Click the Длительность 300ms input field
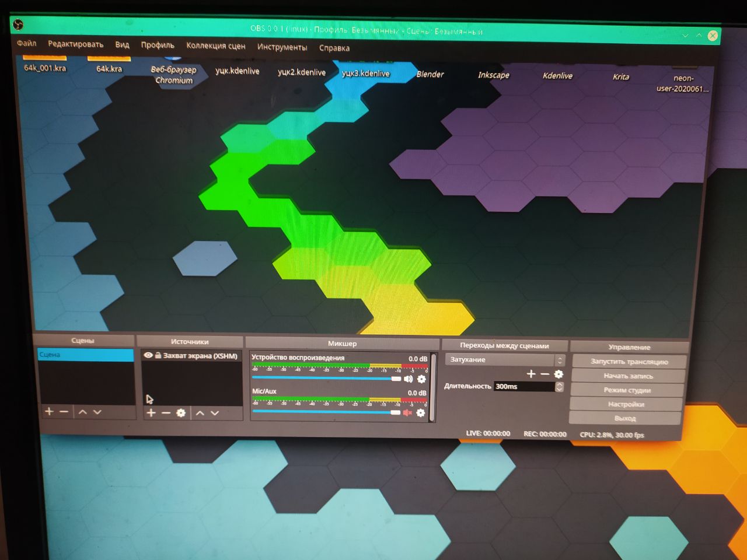 pyautogui.click(x=524, y=387)
